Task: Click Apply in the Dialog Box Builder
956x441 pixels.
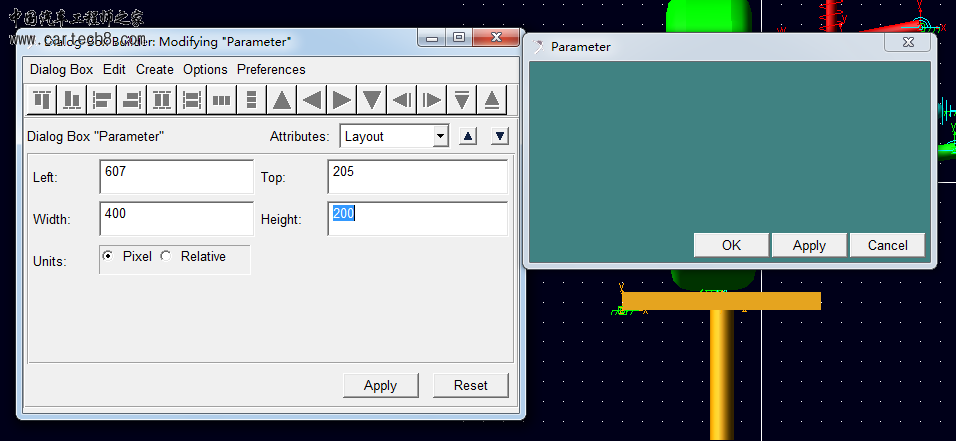Action: [x=380, y=385]
